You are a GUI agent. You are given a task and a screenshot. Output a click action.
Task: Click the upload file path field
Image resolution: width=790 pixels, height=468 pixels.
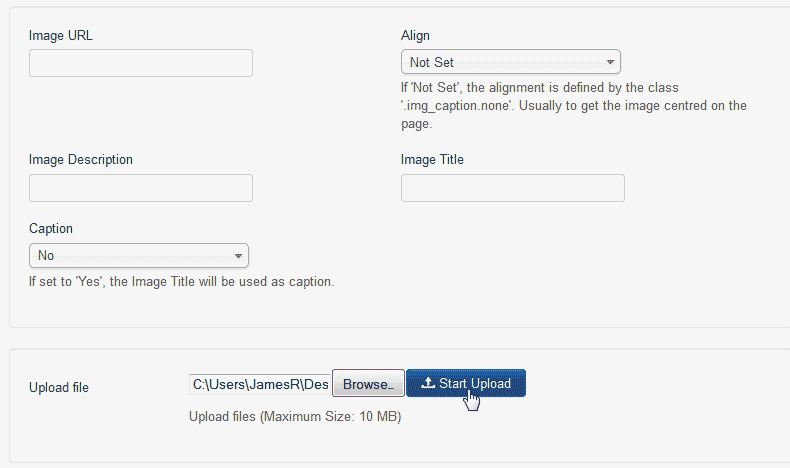coord(260,385)
